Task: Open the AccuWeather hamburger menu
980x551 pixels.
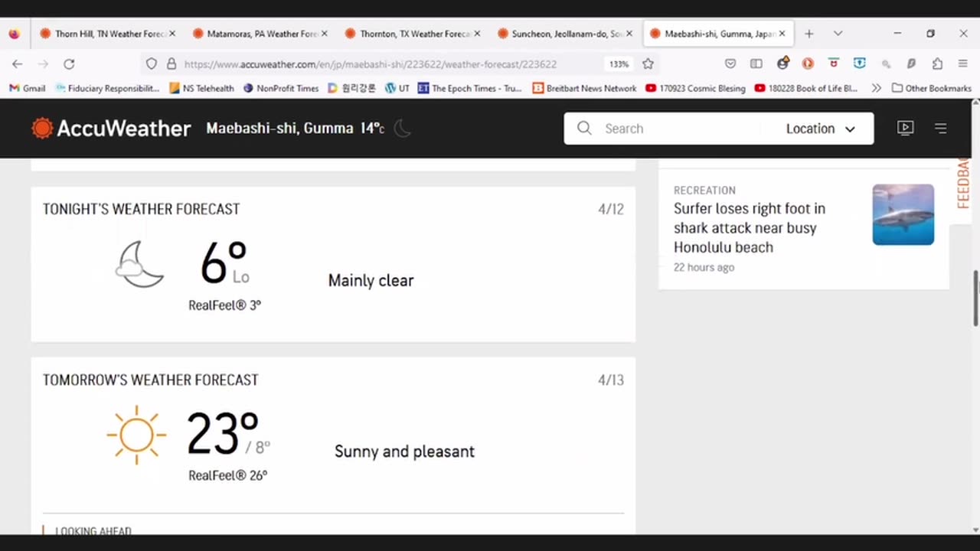Action: (941, 129)
